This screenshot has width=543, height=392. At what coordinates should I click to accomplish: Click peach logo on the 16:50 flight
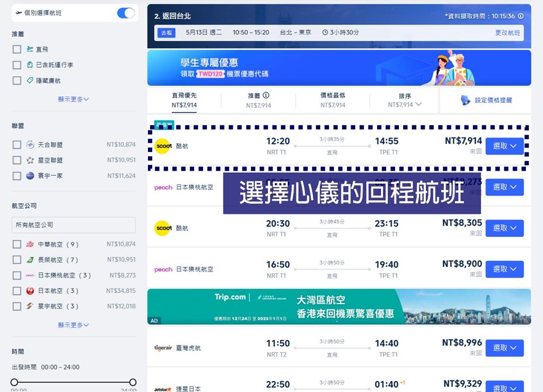coord(163,269)
